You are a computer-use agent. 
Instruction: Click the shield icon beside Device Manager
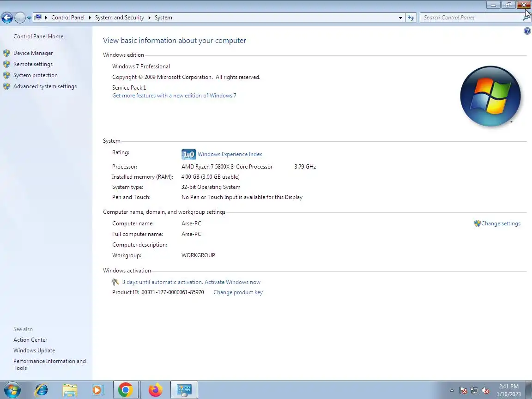pyautogui.click(x=6, y=53)
